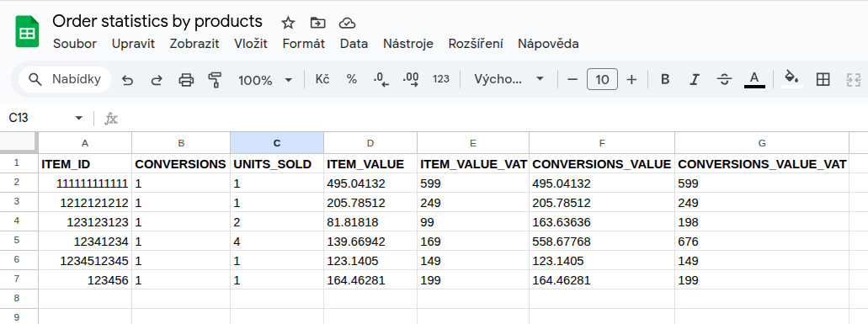Open the Vložit menu
Viewport: 868px width, 324px height.
click(251, 44)
